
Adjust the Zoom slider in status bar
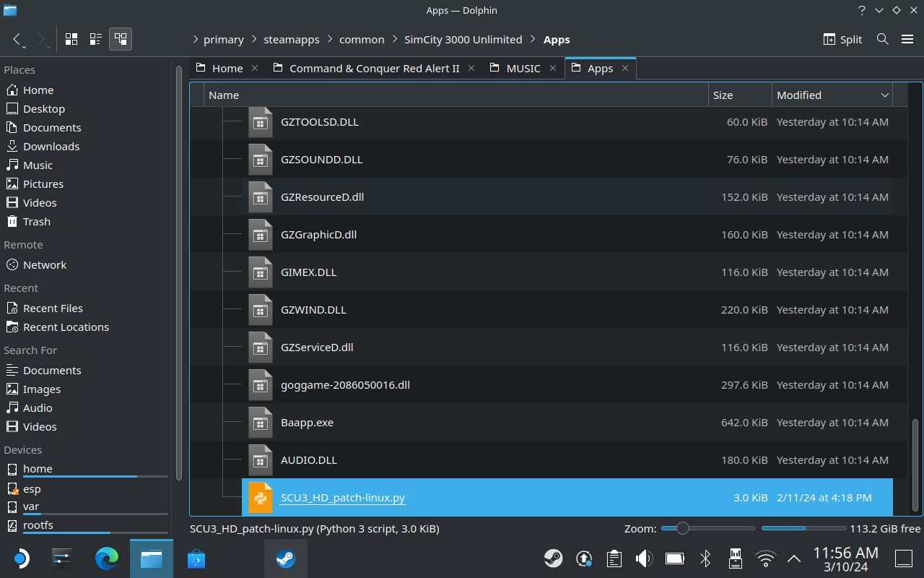tap(708, 529)
